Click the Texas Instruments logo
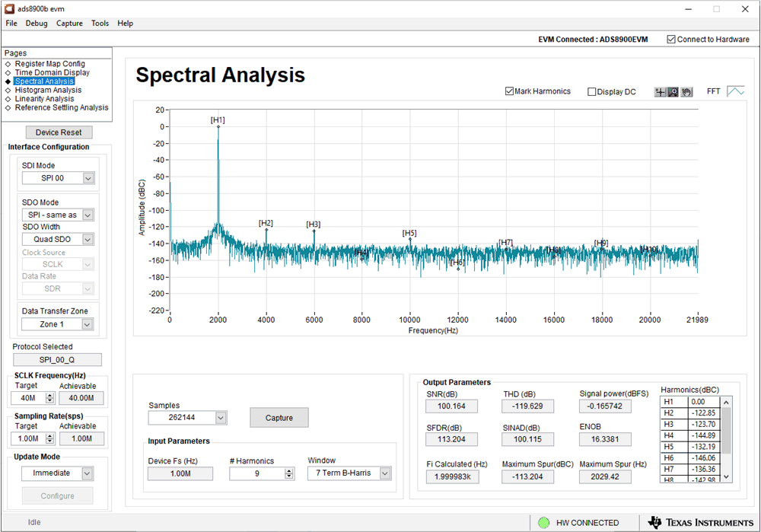 [700, 522]
